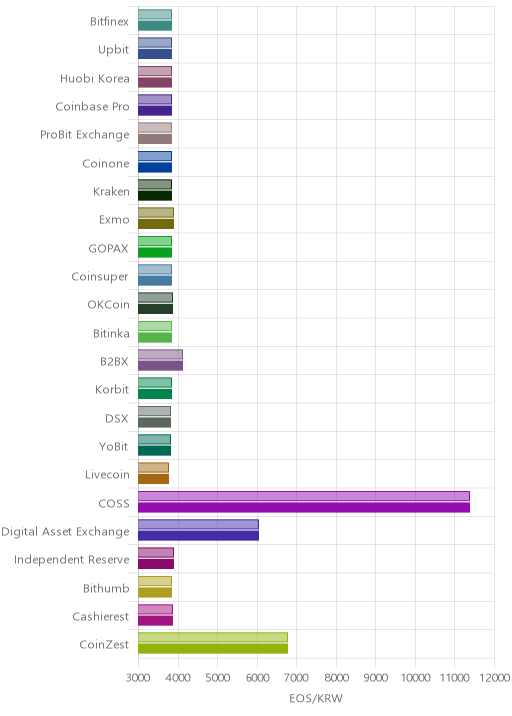Click the COSS purple bar
The width and height of the screenshot is (512, 716).
pyautogui.click(x=304, y=501)
